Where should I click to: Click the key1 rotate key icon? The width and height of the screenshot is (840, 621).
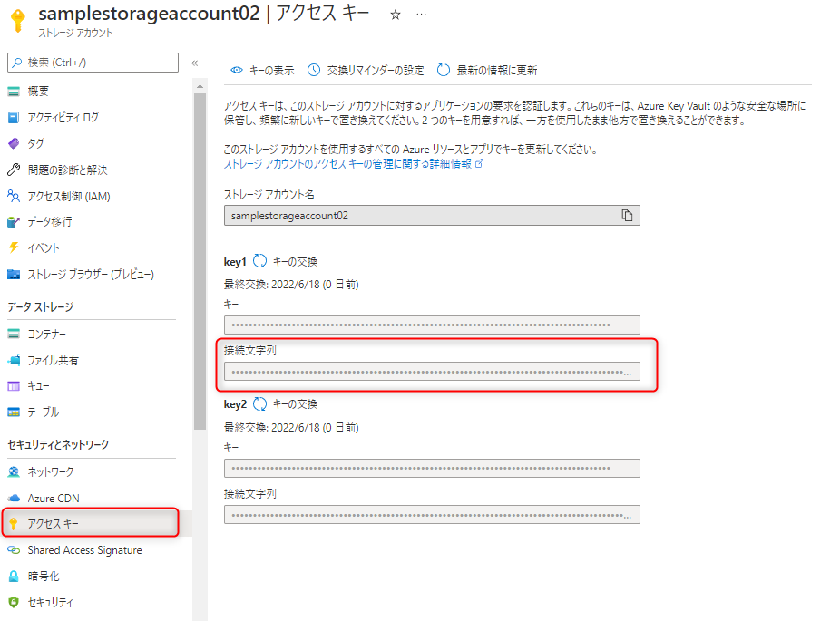click(259, 261)
